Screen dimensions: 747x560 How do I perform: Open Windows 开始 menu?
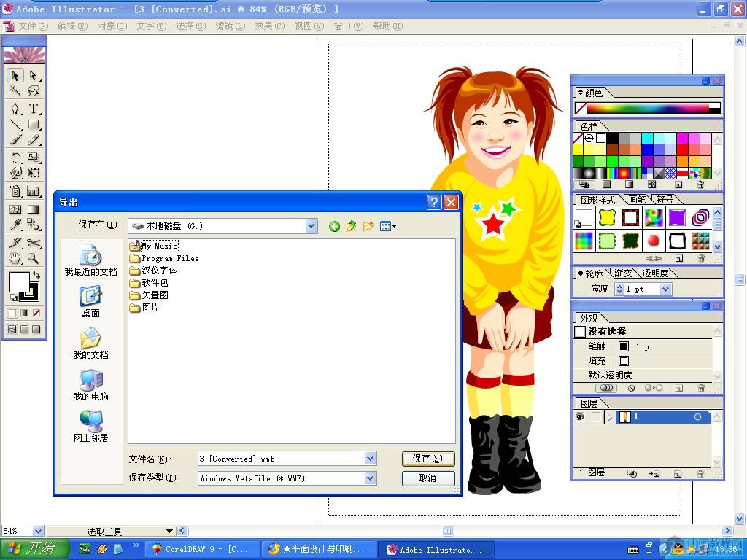[x=35, y=549]
